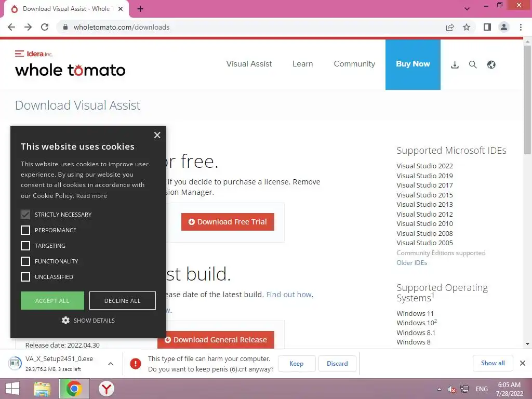Click the ENG language indicator
532x399 pixels.
click(482, 389)
